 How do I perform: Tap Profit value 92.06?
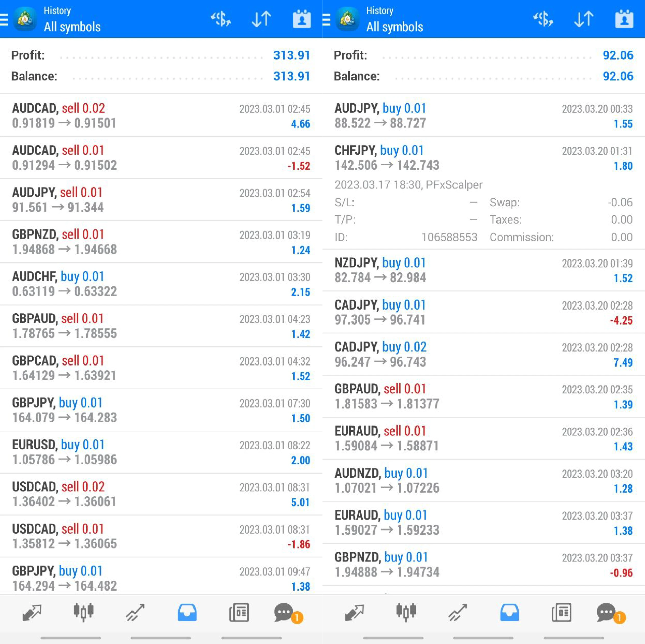point(618,55)
